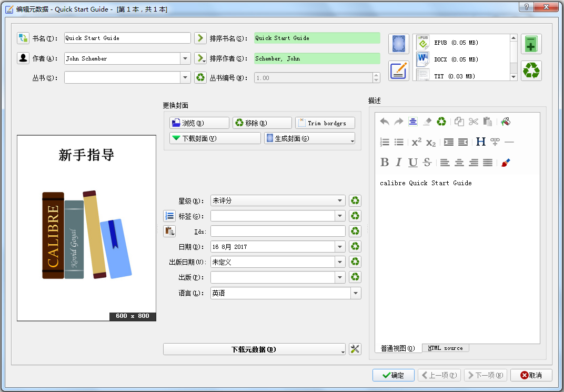Image resolution: width=564 pixels, height=392 pixels.
Task: Open download metadata configuration tools icon
Action: [x=355, y=349]
